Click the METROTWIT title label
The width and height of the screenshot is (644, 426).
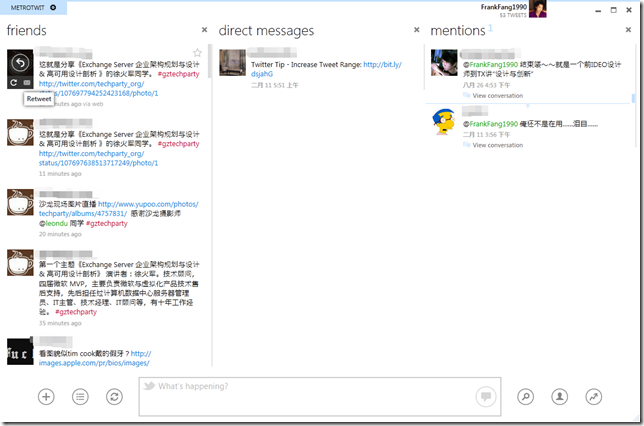[28, 7]
